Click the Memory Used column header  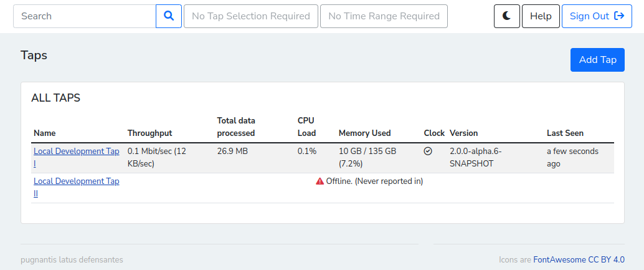coord(364,133)
